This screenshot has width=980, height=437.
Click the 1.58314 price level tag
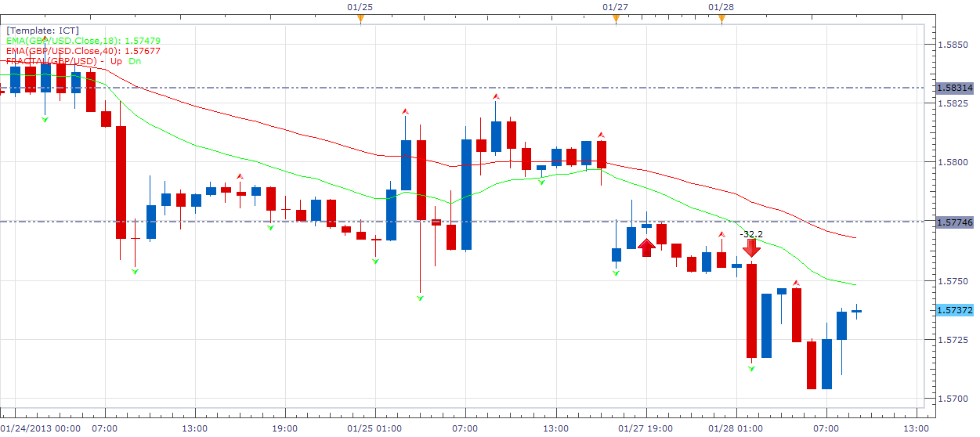tap(955, 88)
